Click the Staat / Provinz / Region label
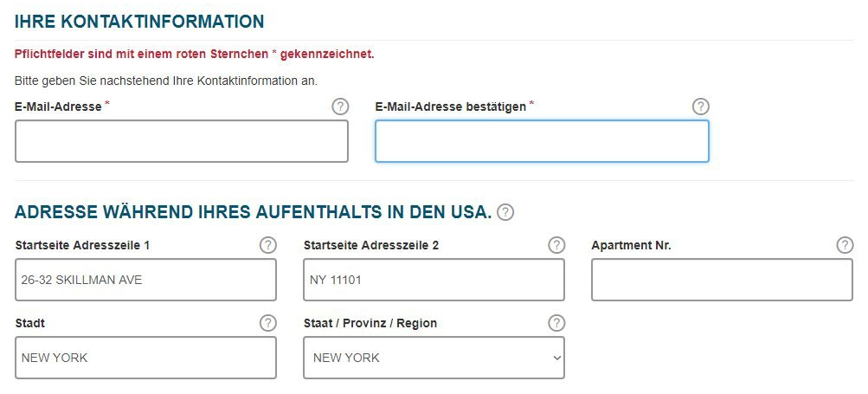The image size is (868, 394). pyautogui.click(x=370, y=323)
